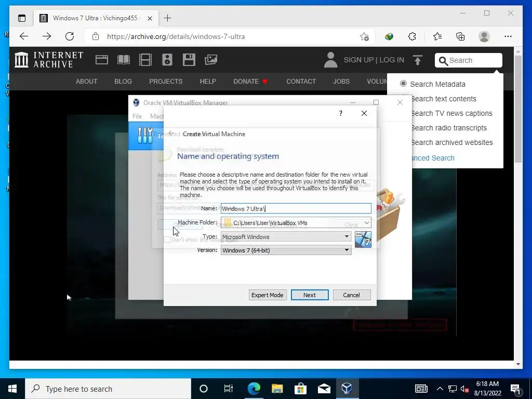The image size is (532, 399).
Task: Open the Version dropdown Windows 7 (64-bit)
Action: (x=286, y=250)
